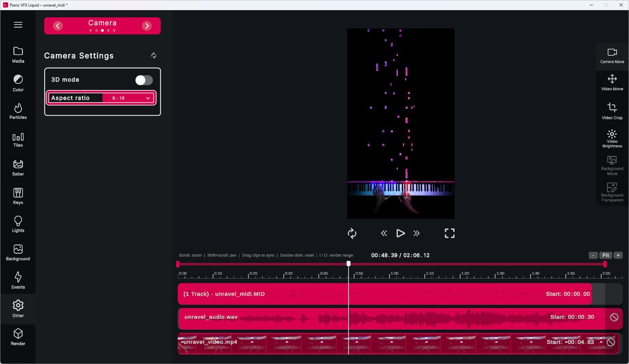This screenshot has width=629, height=364.
Task: Rewind the playback
Action: [x=384, y=233]
